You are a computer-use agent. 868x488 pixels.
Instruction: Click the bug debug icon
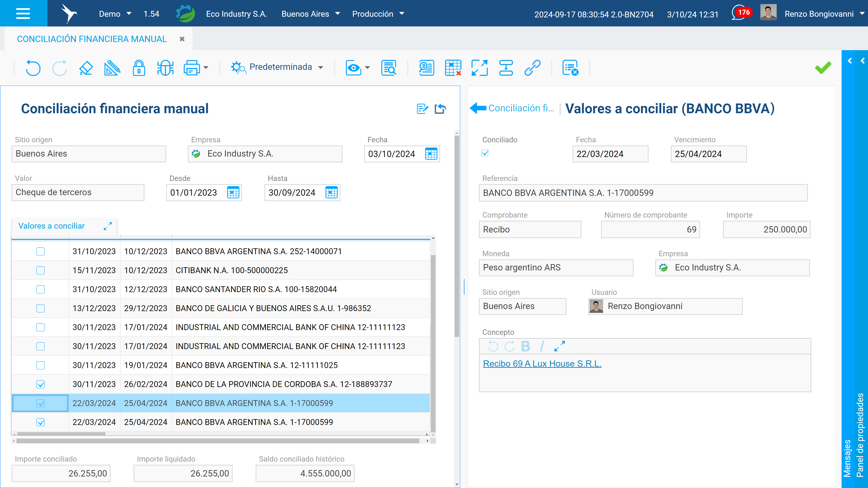(x=165, y=68)
